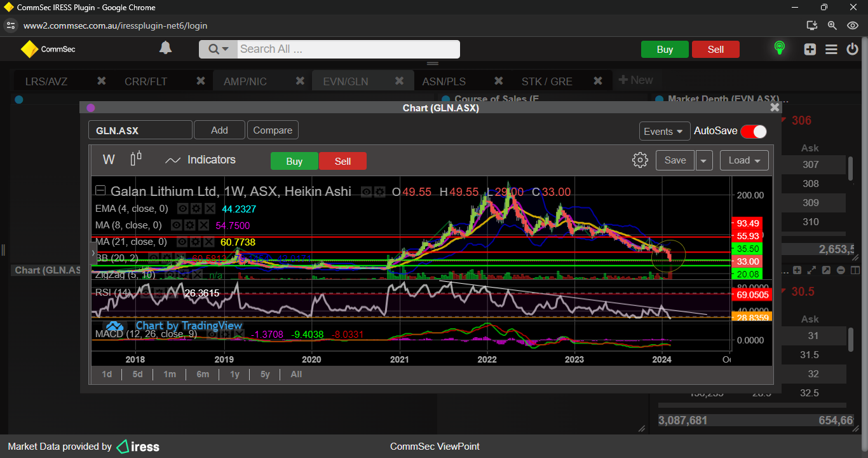Click the search magnifier icon
This screenshot has height=458, width=868.
(213, 49)
